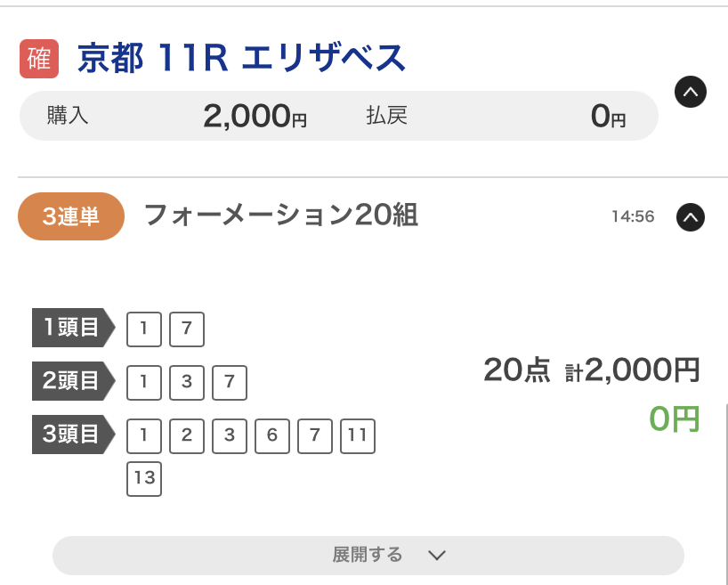728x585 pixels.
Task: Click the red 確 confirmed badge
Action: point(39,59)
